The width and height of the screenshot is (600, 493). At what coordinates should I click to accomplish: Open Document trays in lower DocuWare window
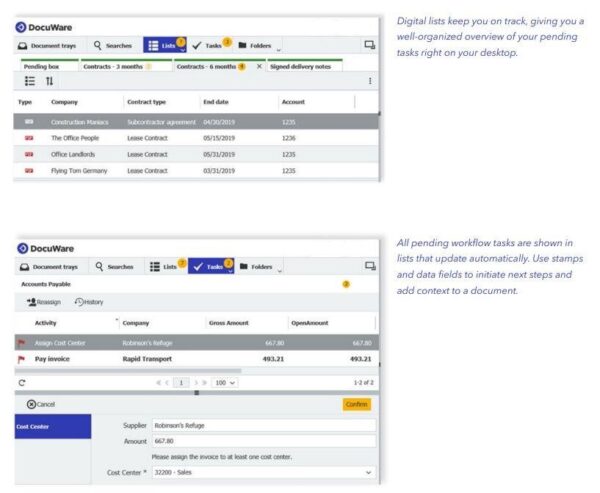coord(49,267)
